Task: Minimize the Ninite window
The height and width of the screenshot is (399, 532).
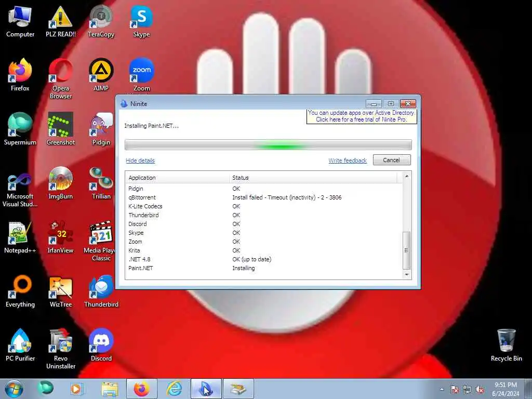Action: 374,103
